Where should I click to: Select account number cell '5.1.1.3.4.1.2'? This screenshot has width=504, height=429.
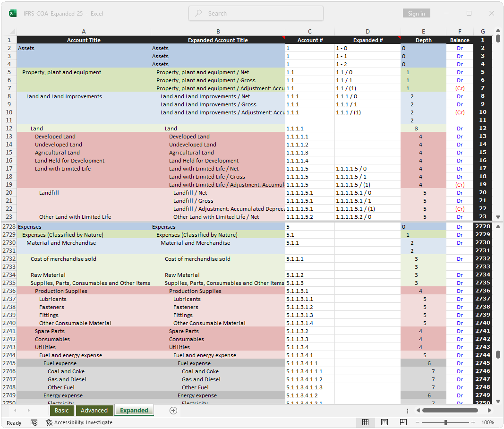coord(310,395)
